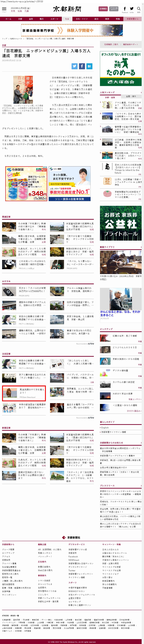The height and width of the screenshot is (644, 144).
Task: Select the 京都・滋賀 ranking tab
Action: [x=110, y=97]
